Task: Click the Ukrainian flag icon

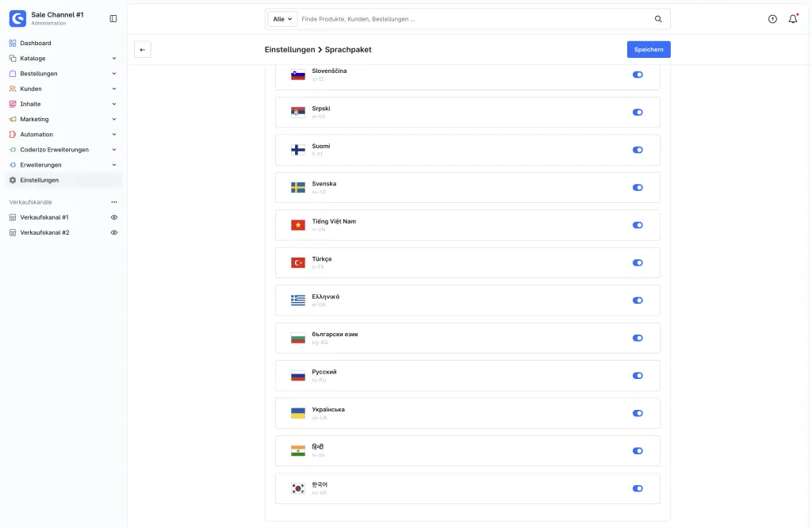Action: [298, 413]
